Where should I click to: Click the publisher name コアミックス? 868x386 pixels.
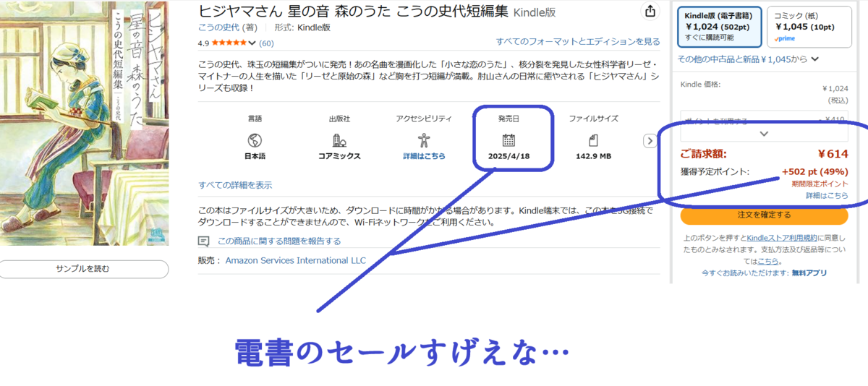339,156
